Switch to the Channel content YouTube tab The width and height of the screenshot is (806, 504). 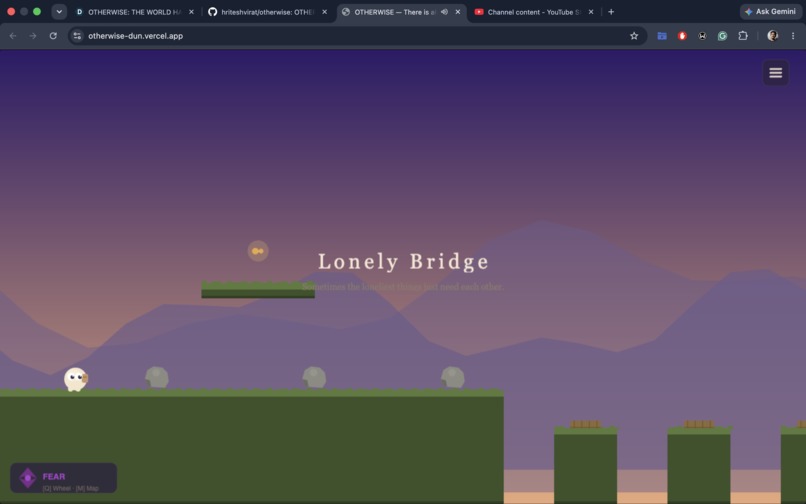(x=535, y=12)
